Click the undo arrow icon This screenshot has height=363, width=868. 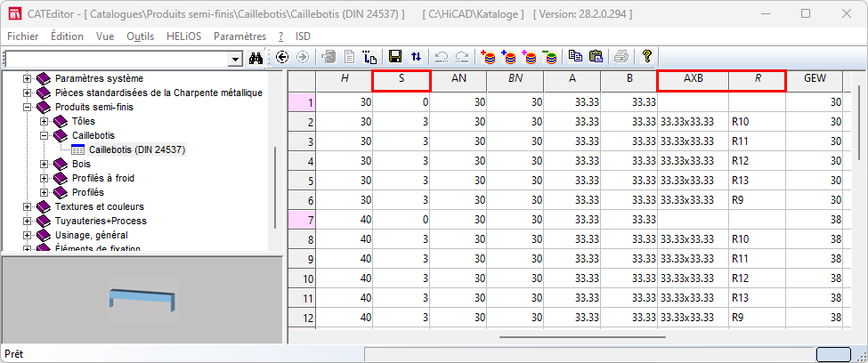pyautogui.click(x=442, y=57)
